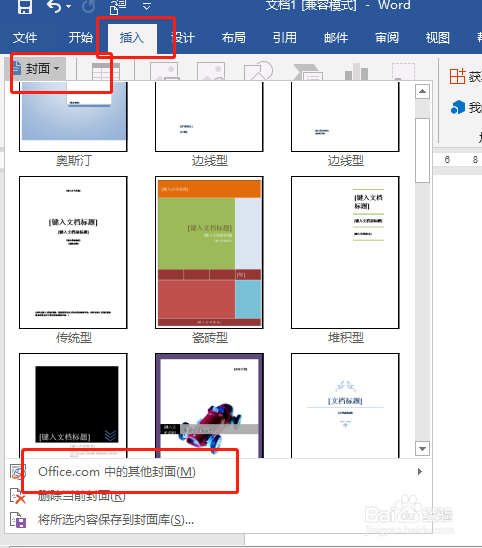Choose the black square cover thumbnail

click(x=73, y=405)
